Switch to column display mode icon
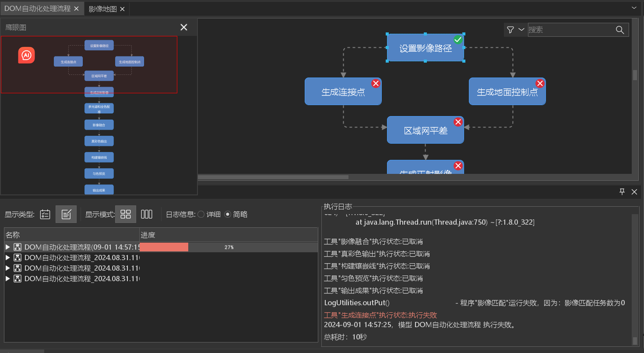This screenshot has height=353, width=644. coord(147,214)
